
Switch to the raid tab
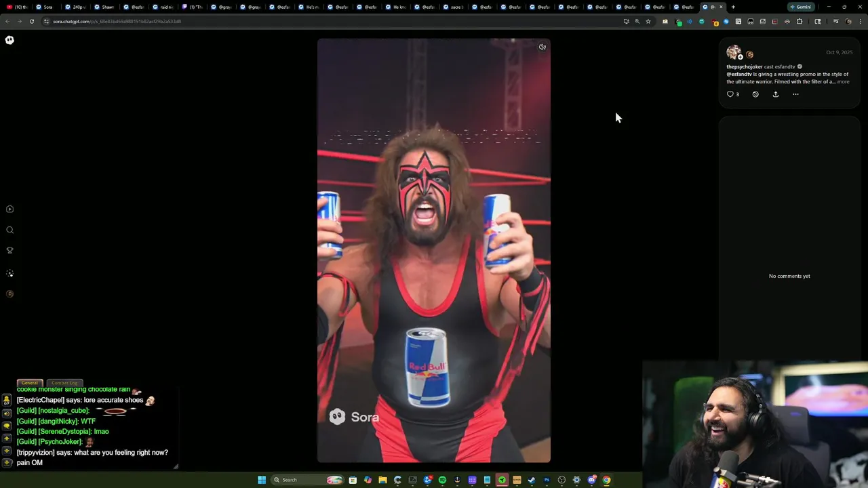163,7
